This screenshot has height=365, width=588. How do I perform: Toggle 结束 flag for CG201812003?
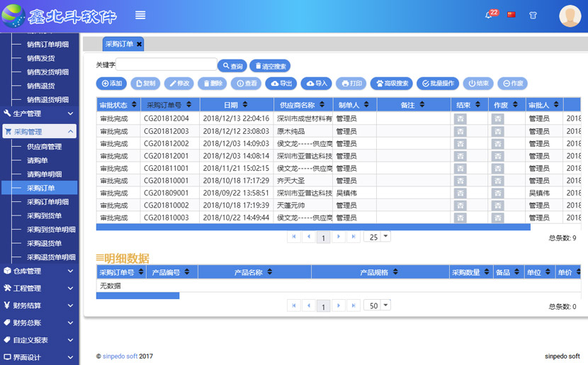coord(460,131)
